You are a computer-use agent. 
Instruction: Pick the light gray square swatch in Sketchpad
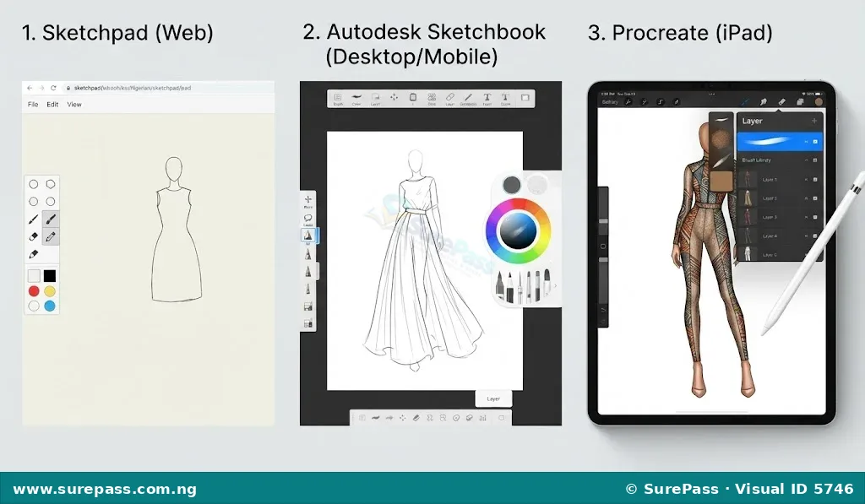point(34,276)
